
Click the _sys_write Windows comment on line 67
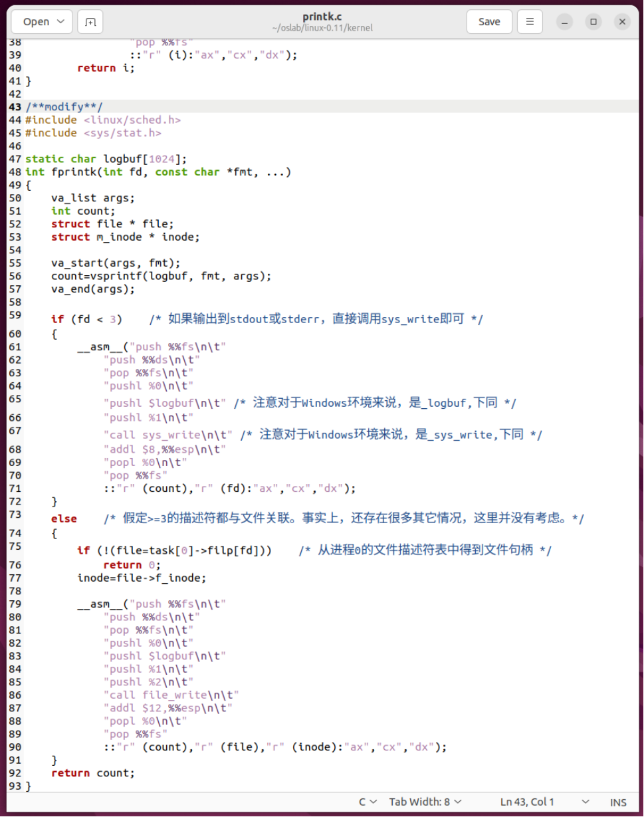point(391,435)
